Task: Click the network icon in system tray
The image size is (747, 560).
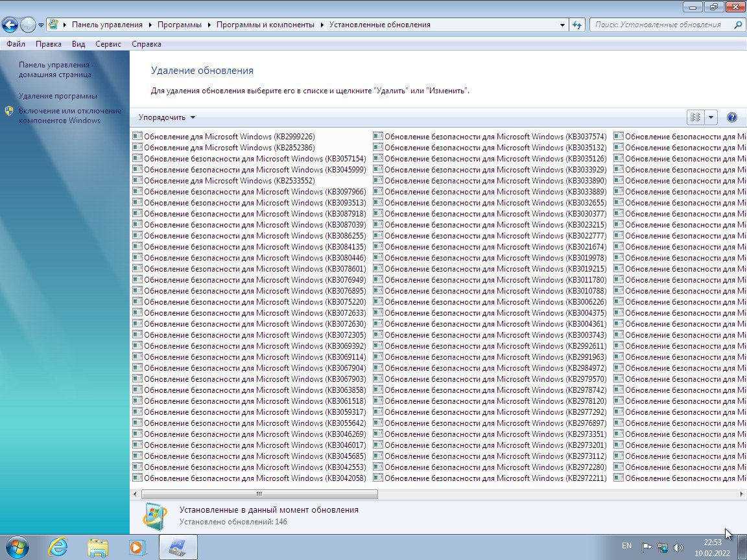Action: (662, 548)
